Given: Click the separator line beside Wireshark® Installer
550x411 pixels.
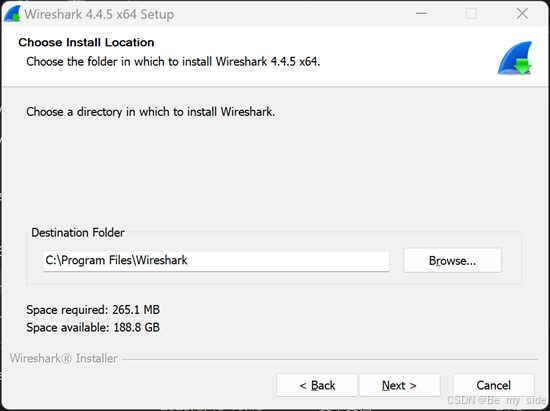Looking at the screenshot, I should coord(330,359).
